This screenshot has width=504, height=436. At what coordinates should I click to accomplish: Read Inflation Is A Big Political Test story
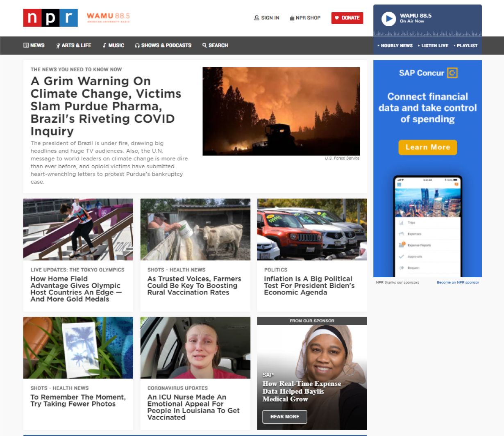pyautogui.click(x=309, y=285)
